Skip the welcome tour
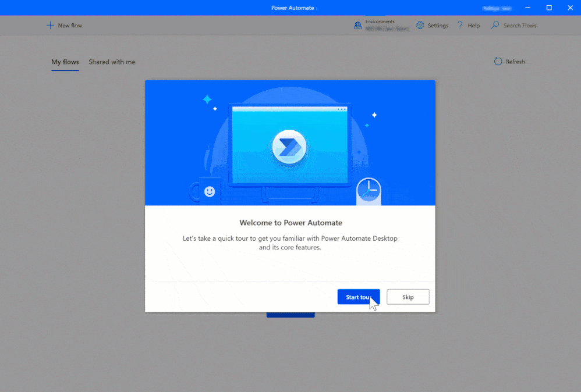Screen dimensions: 581x392 point(408,297)
